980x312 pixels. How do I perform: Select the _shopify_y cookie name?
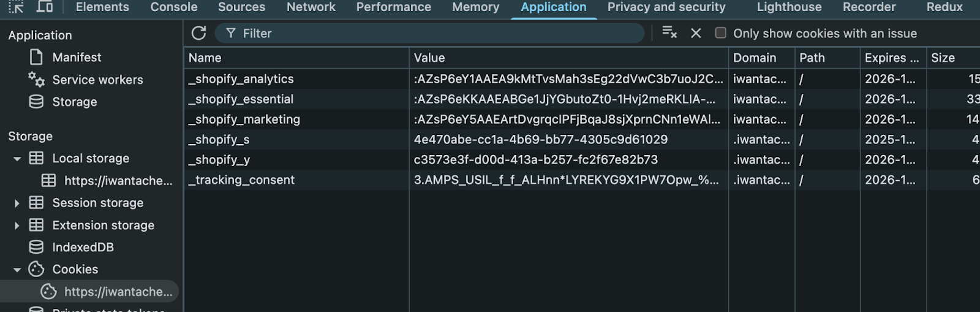[219, 160]
